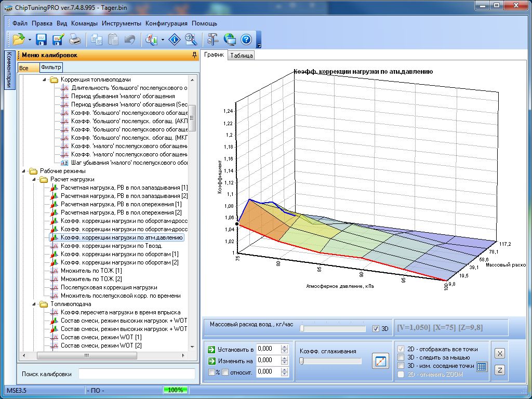Click the 'Поиск калибровки' search field
The height and width of the screenshot is (399, 532).
137,374
